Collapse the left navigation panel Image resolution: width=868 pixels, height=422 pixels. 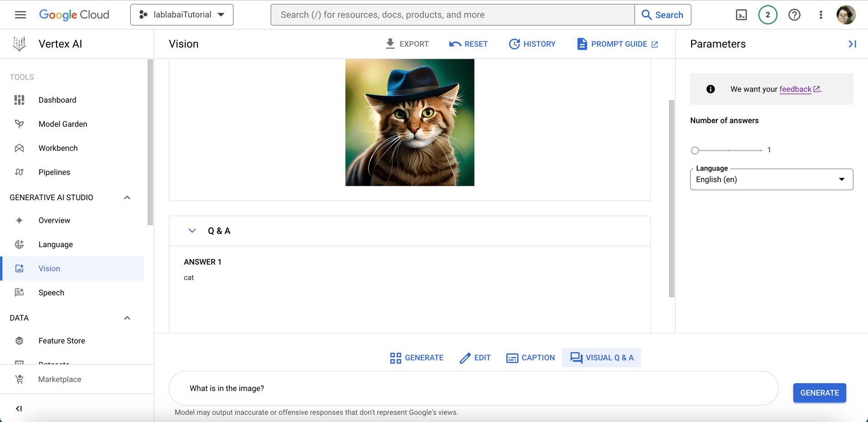coord(19,408)
